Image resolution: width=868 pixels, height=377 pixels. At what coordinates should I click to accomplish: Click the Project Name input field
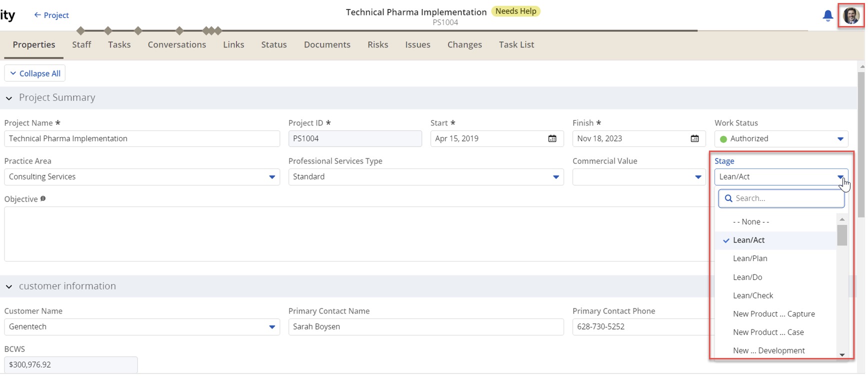click(x=142, y=139)
